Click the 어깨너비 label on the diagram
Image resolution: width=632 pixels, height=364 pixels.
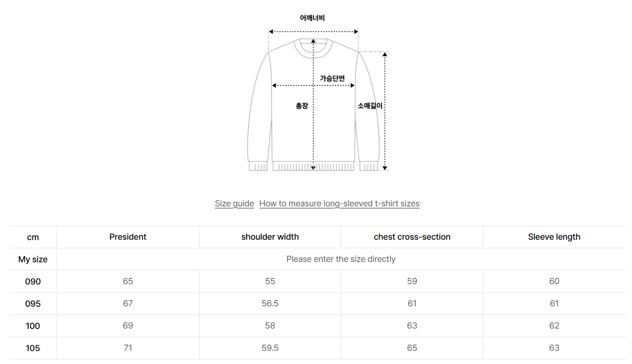pos(312,18)
